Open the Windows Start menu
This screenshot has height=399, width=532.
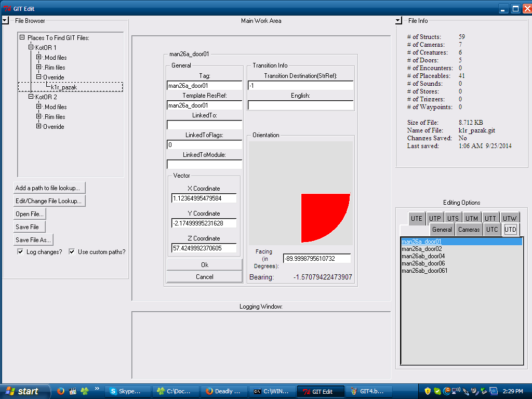pyautogui.click(x=24, y=391)
